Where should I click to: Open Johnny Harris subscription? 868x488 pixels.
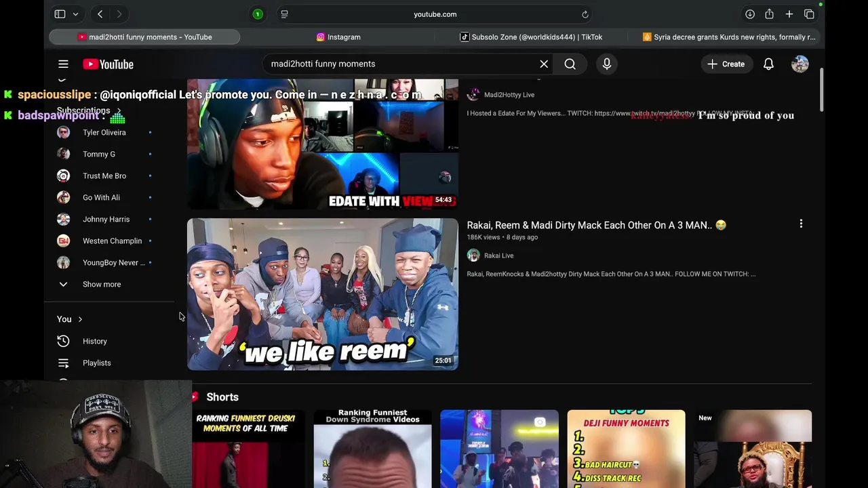[104, 219]
